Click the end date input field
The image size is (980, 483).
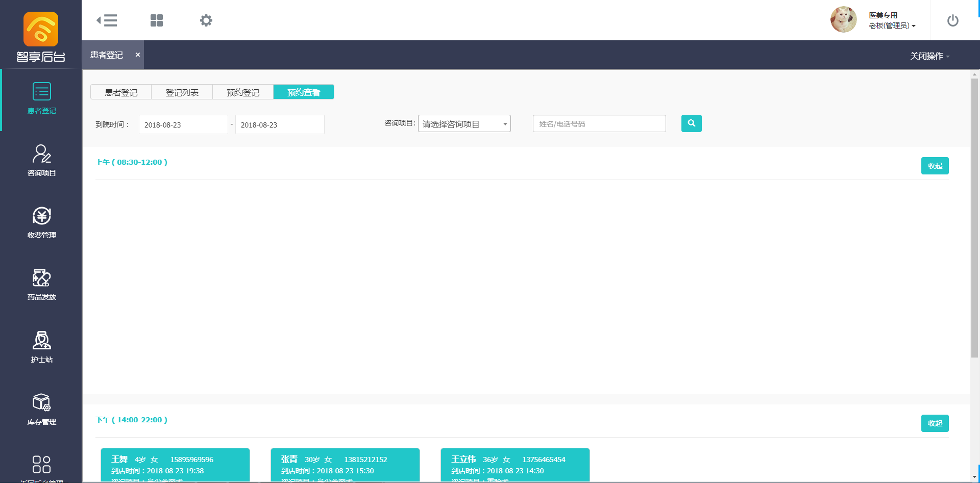280,124
